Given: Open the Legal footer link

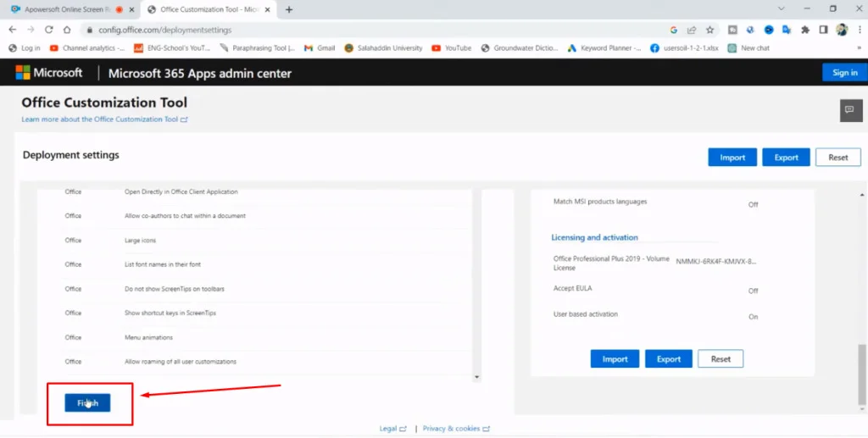Looking at the screenshot, I should [392, 429].
